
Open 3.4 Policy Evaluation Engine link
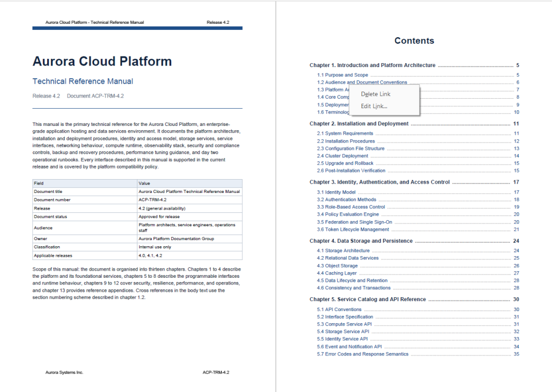(348, 215)
